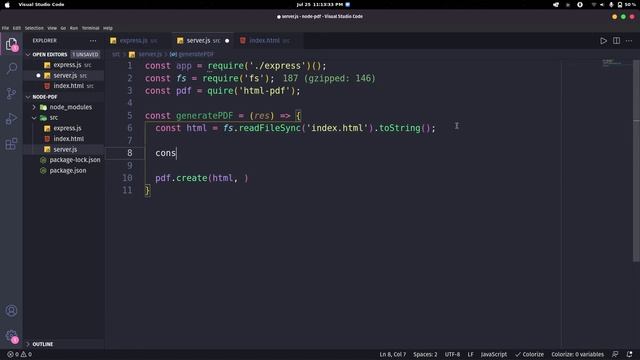
Task: Click the Apple logo menu
Action: 7,4
